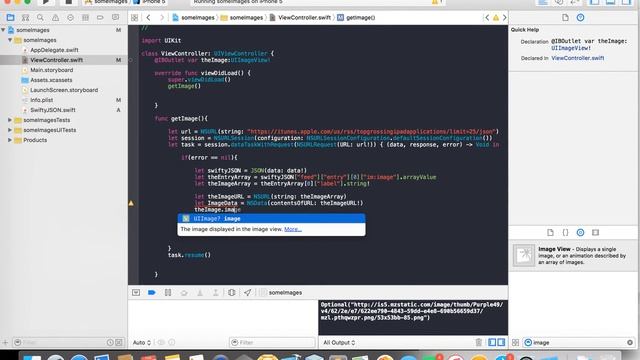
Task: Show only recent files in navigator
Action: pos(110,342)
